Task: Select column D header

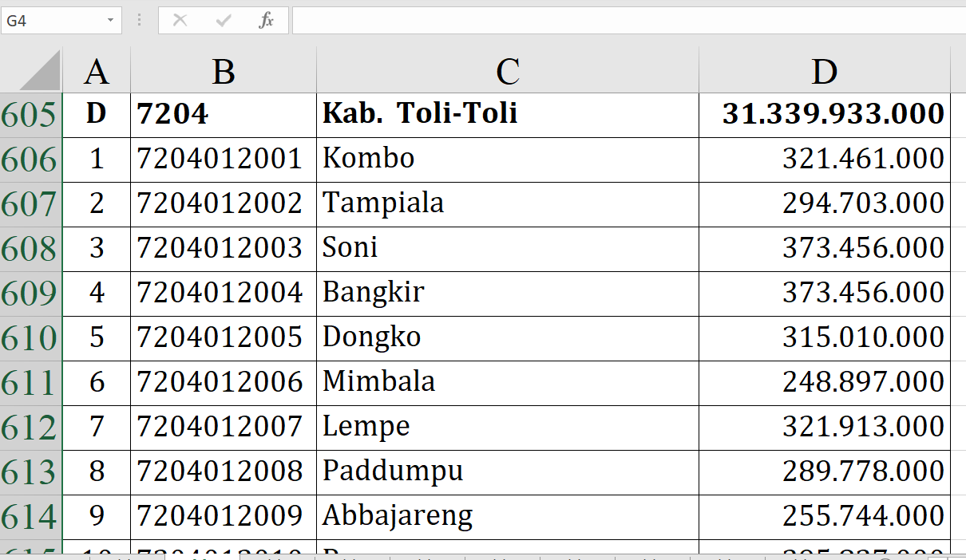Action: click(x=824, y=72)
